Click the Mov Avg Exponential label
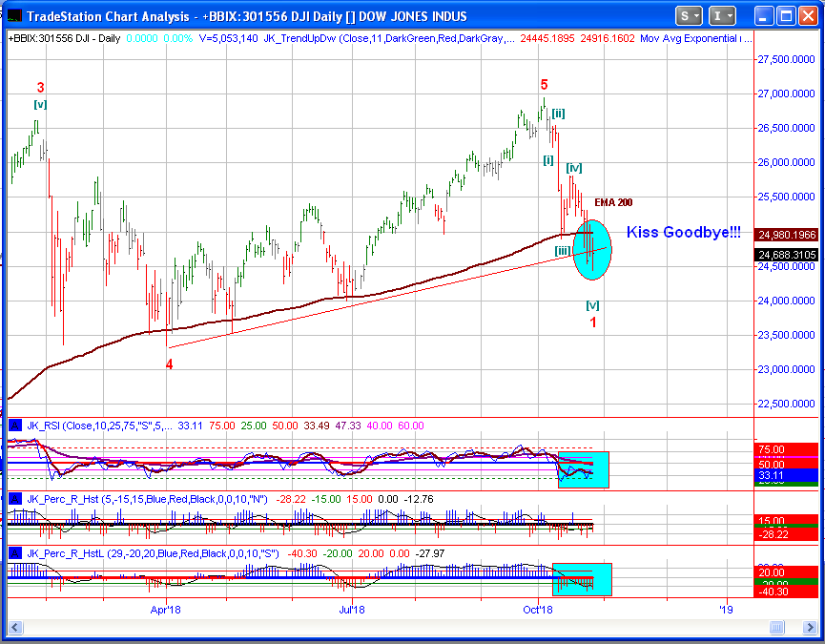Image resolution: width=825 pixels, height=644 pixels. coord(695,38)
